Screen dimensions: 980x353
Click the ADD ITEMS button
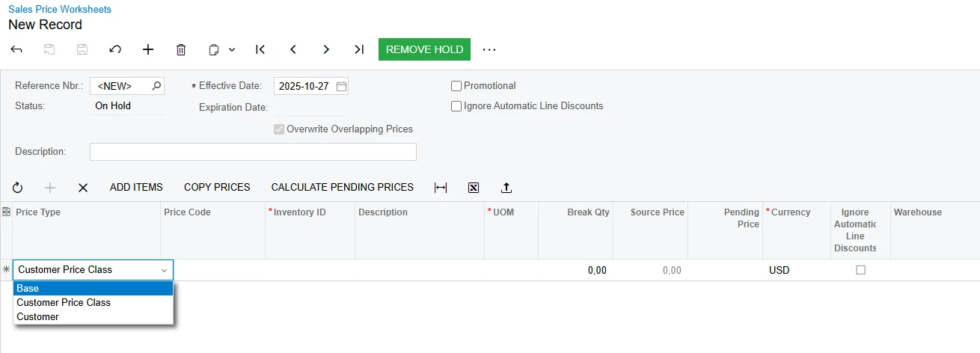pyautogui.click(x=136, y=187)
